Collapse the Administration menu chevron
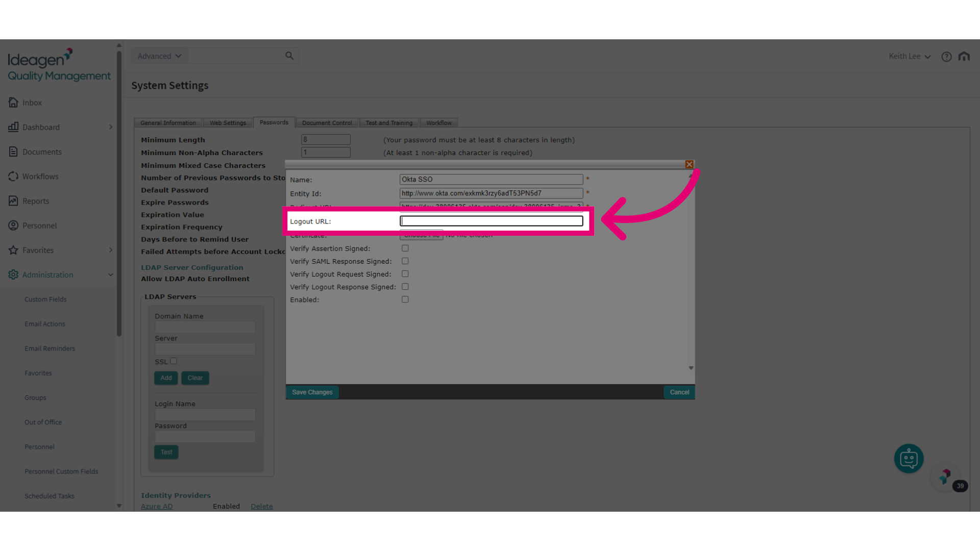This screenshot has width=980, height=551. 111,274
